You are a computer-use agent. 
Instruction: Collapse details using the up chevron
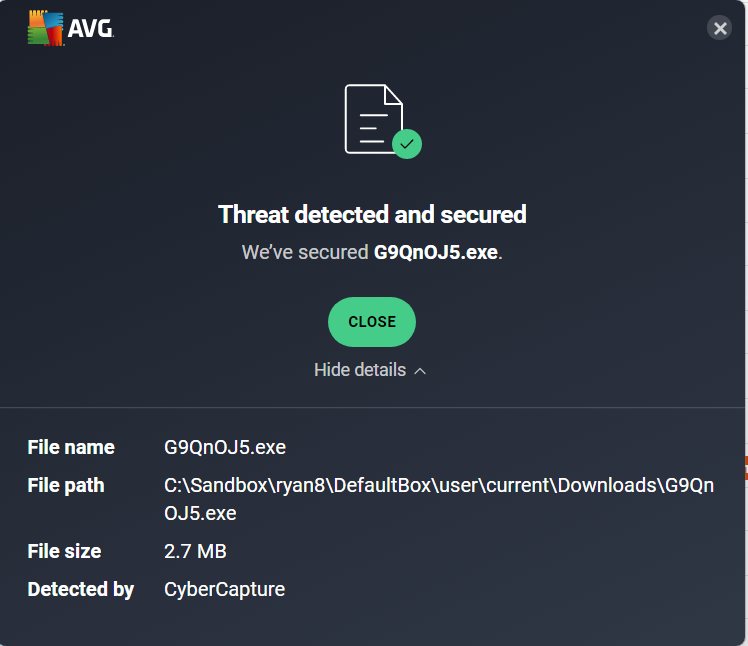(420, 371)
